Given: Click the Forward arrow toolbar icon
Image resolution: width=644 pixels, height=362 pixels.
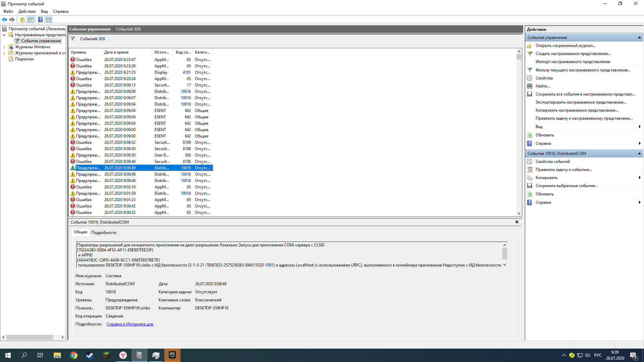Looking at the screenshot, I should (x=12, y=19).
